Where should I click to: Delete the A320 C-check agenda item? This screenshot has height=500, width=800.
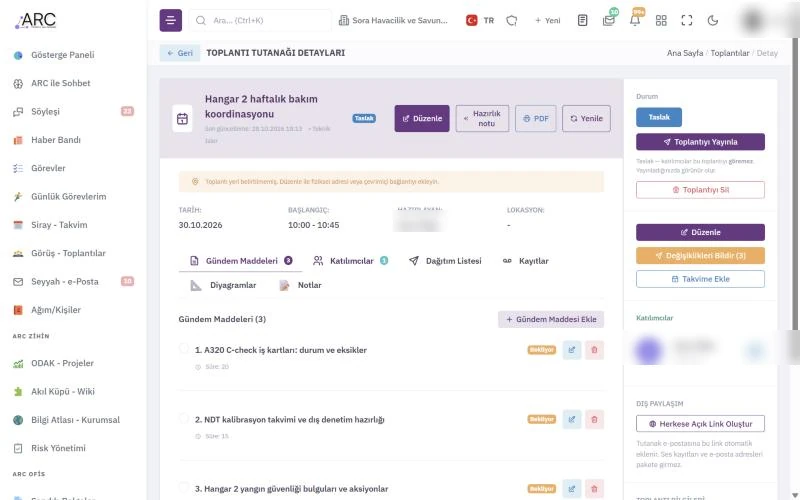pyautogui.click(x=594, y=350)
